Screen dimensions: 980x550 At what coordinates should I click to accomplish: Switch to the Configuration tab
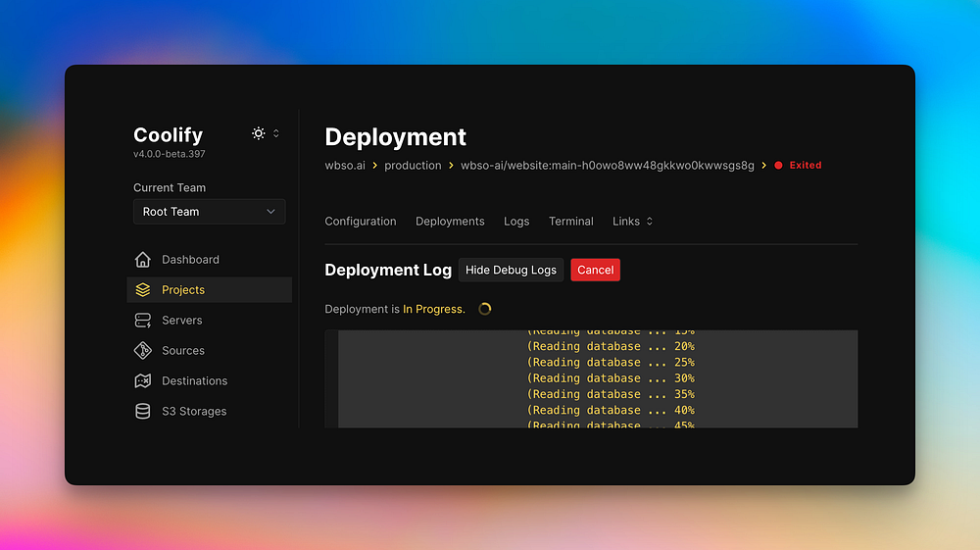click(361, 222)
